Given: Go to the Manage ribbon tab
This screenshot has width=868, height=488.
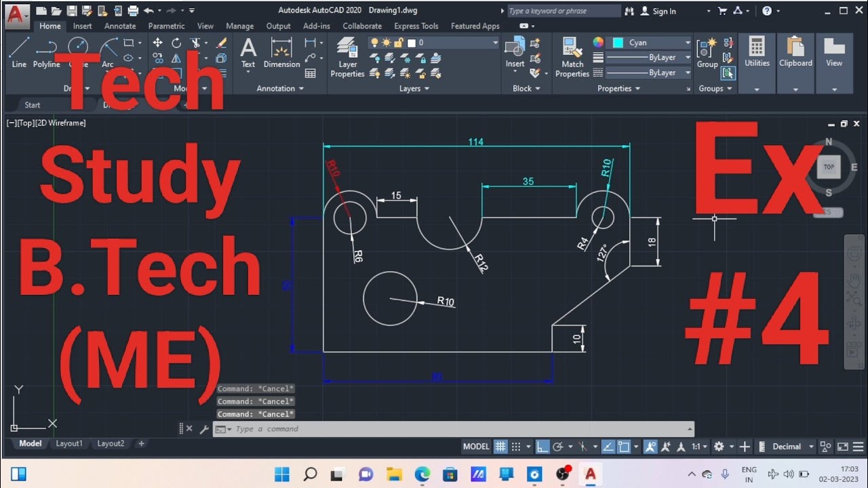Looking at the screenshot, I should (239, 26).
